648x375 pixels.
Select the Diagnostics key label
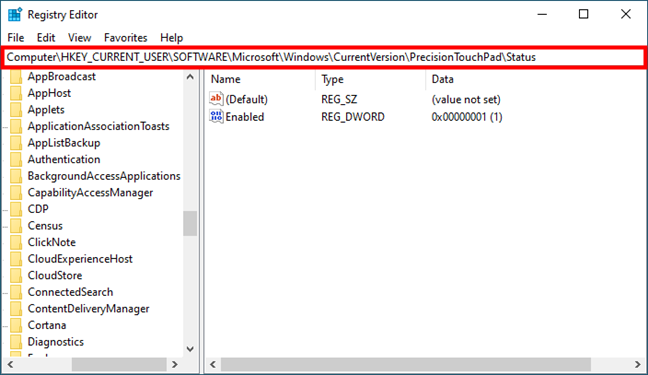click(56, 342)
